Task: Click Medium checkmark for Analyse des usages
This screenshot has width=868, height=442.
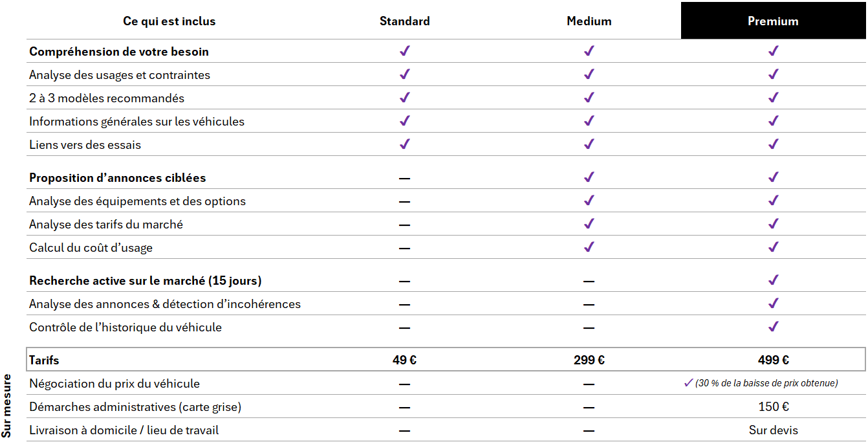Action: 589,74
